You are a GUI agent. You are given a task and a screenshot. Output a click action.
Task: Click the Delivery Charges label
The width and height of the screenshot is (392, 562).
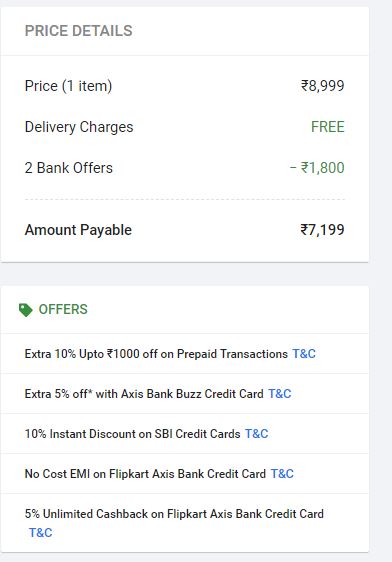(x=79, y=127)
